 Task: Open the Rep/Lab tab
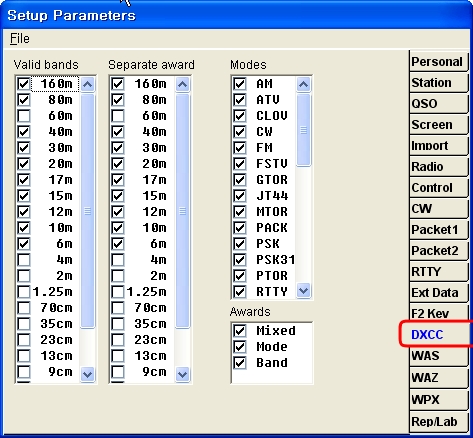[x=438, y=421]
